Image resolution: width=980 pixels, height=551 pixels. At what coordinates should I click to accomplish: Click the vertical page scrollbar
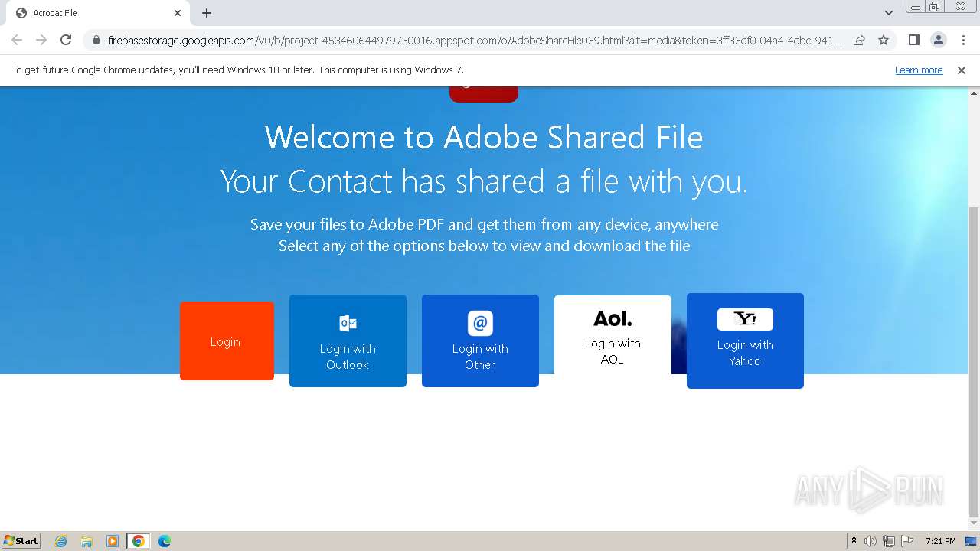(974, 362)
